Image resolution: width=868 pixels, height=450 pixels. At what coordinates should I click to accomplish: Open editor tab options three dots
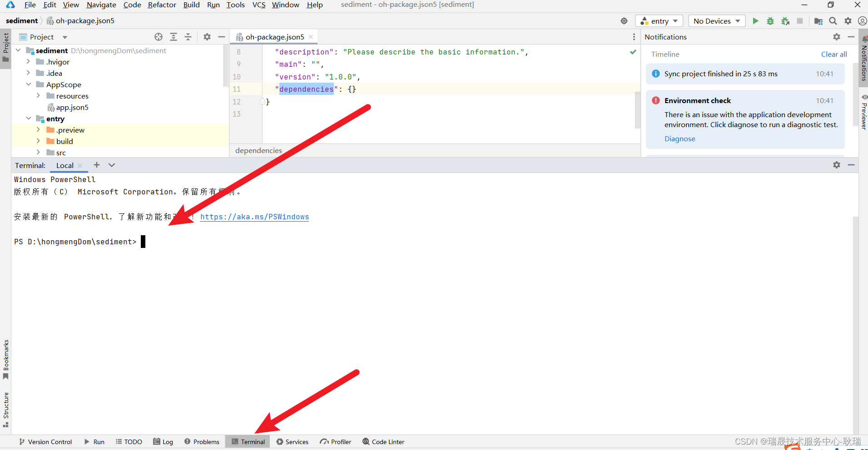[x=634, y=37]
